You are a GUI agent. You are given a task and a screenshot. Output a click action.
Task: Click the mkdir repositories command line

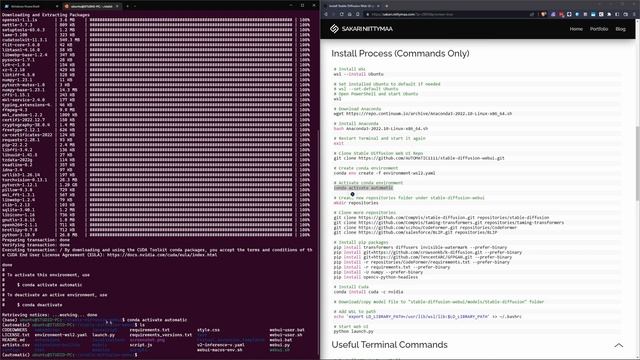(356, 203)
